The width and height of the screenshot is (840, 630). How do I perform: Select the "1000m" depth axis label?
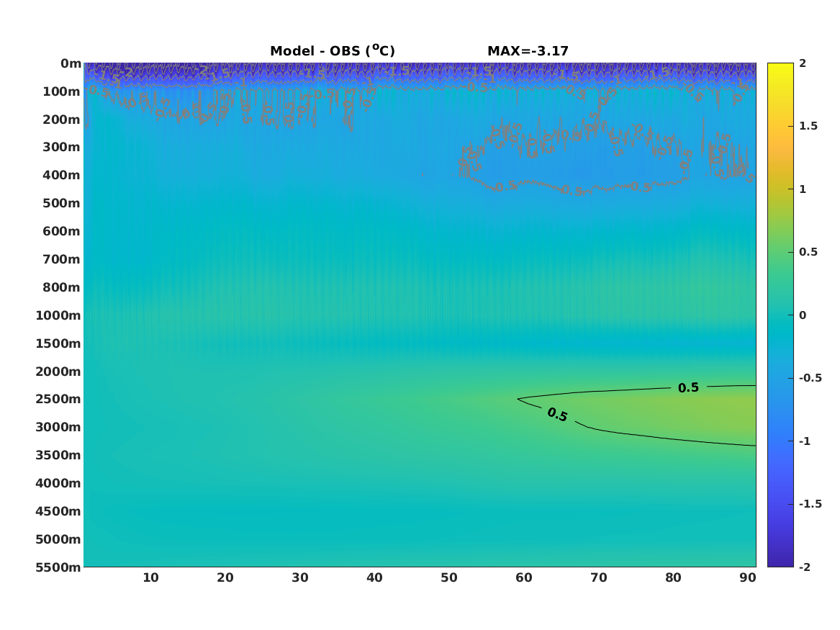coord(58,315)
